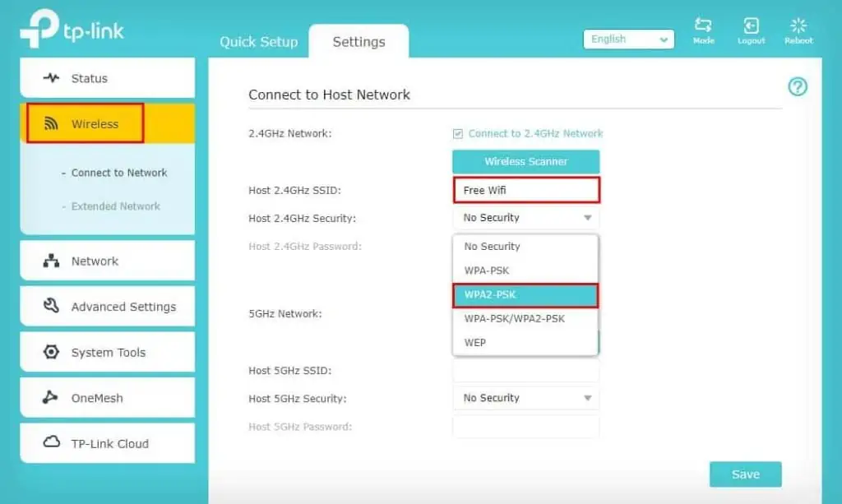
Task: Reboot the router via the Reboot icon
Action: pos(797,26)
